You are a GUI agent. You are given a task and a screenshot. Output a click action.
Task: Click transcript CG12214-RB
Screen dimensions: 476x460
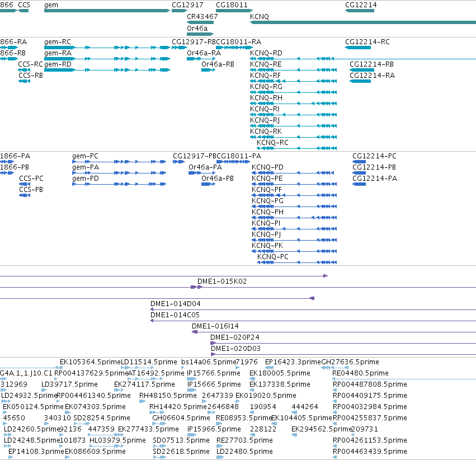click(x=362, y=70)
